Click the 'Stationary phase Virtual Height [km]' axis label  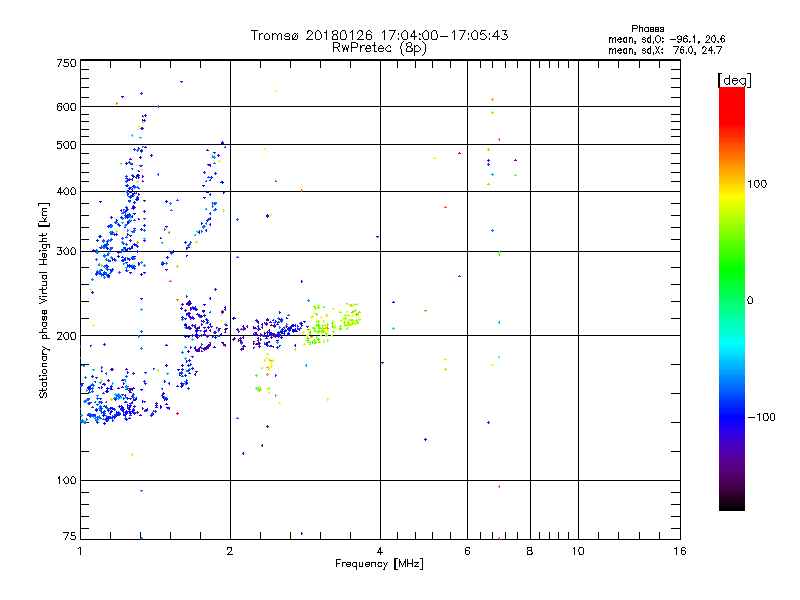click(43, 300)
